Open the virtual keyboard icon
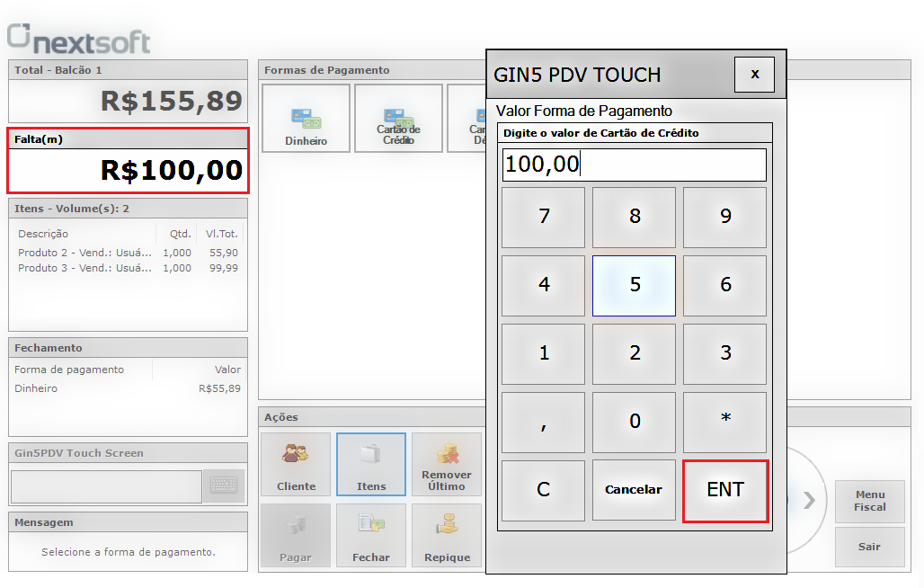The width and height of the screenshot is (924, 588). click(x=224, y=486)
